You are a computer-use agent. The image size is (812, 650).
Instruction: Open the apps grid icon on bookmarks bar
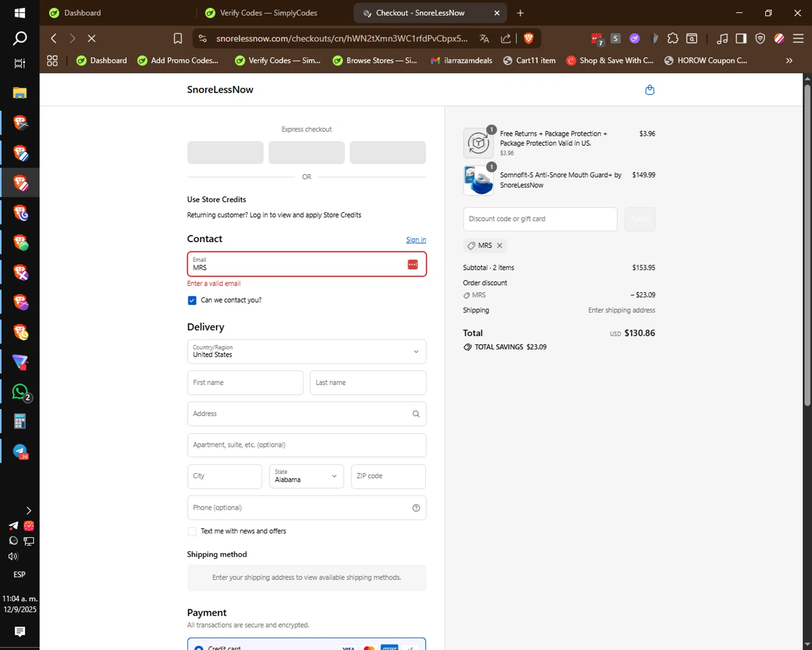pyautogui.click(x=52, y=61)
